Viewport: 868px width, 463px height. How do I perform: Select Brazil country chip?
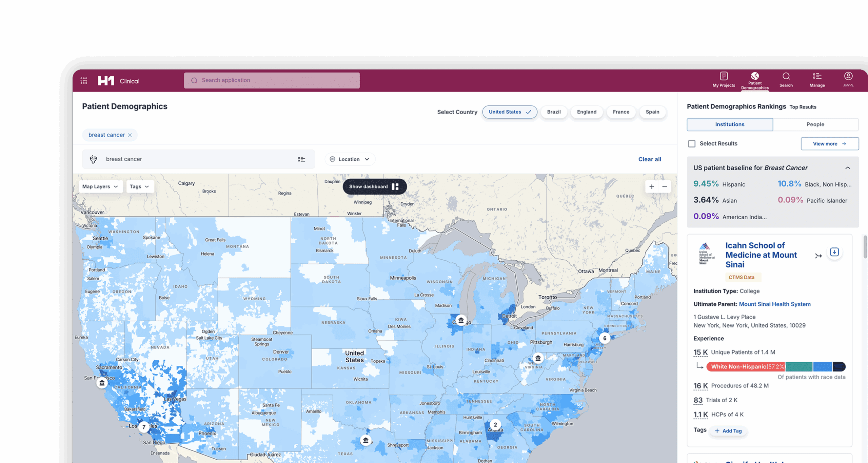(x=554, y=112)
